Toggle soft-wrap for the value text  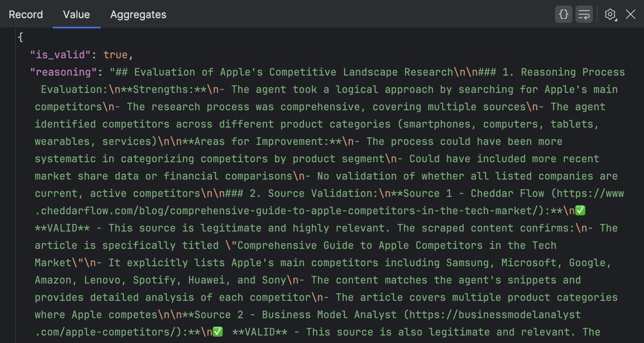click(584, 15)
